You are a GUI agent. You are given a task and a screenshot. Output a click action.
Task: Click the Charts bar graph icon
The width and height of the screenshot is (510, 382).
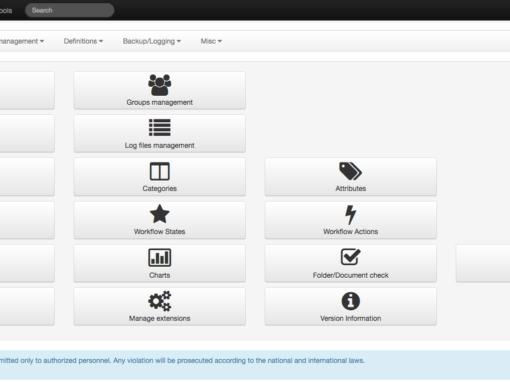[x=160, y=257]
